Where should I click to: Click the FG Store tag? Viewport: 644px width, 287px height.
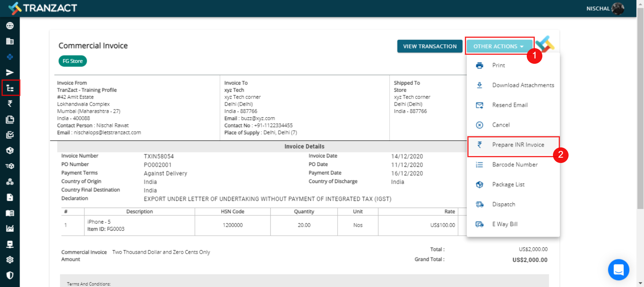[x=73, y=61]
